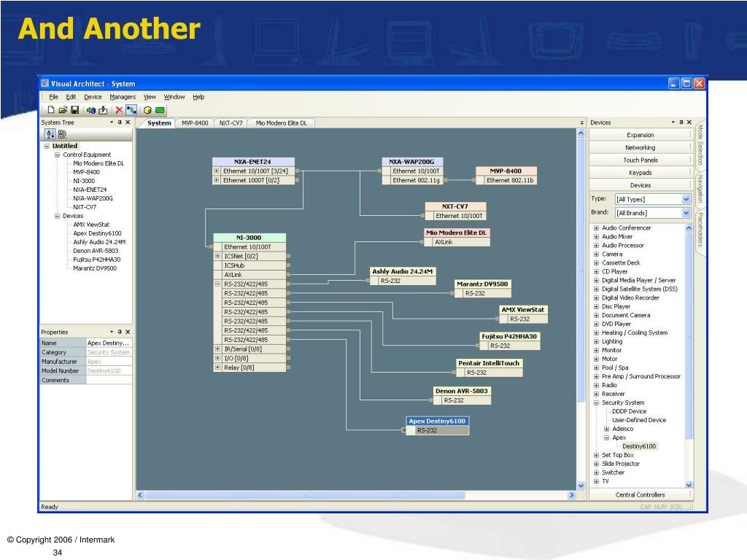Image resolution: width=747 pixels, height=560 pixels.
Task: Open the Managers menu
Action: (123, 97)
